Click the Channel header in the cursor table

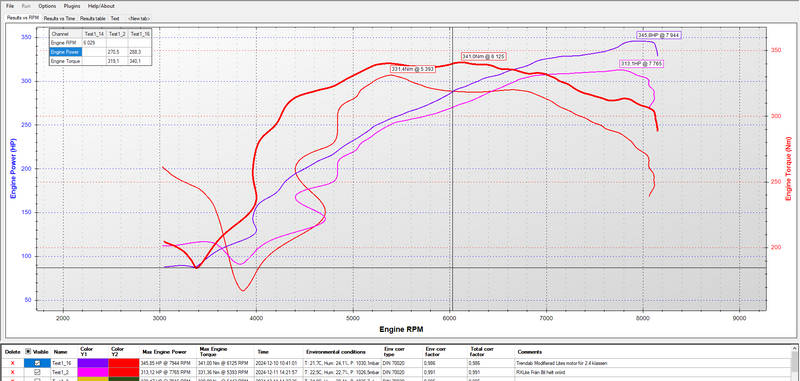click(x=65, y=34)
